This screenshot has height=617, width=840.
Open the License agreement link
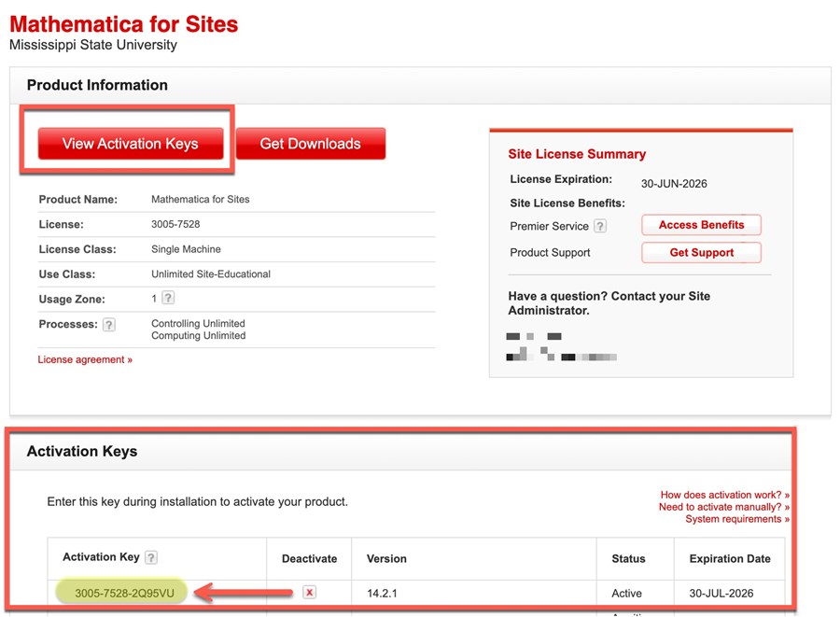coord(85,359)
